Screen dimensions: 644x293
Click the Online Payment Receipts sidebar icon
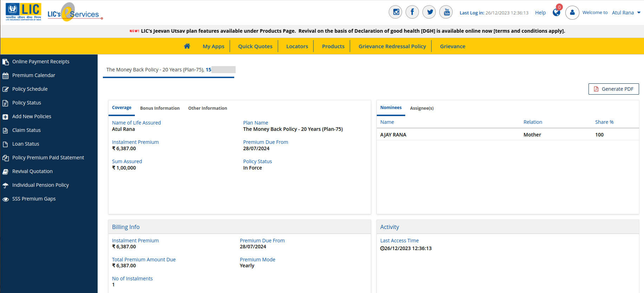(5, 62)
